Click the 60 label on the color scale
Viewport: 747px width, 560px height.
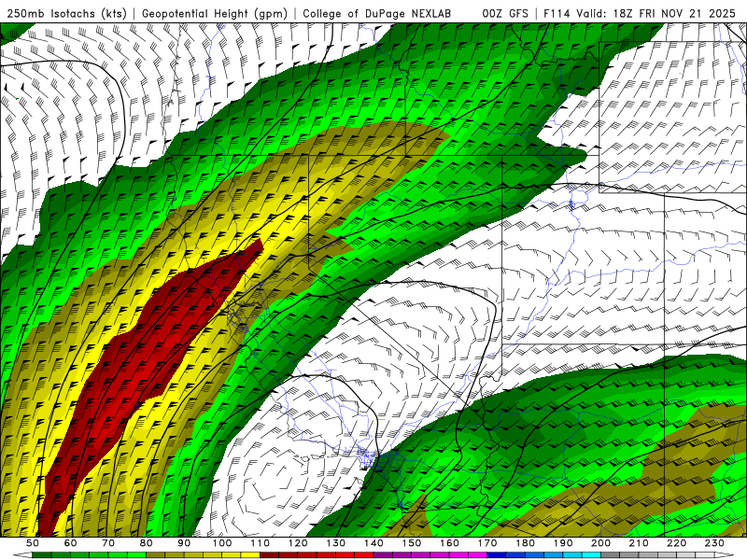coord(70,543)
